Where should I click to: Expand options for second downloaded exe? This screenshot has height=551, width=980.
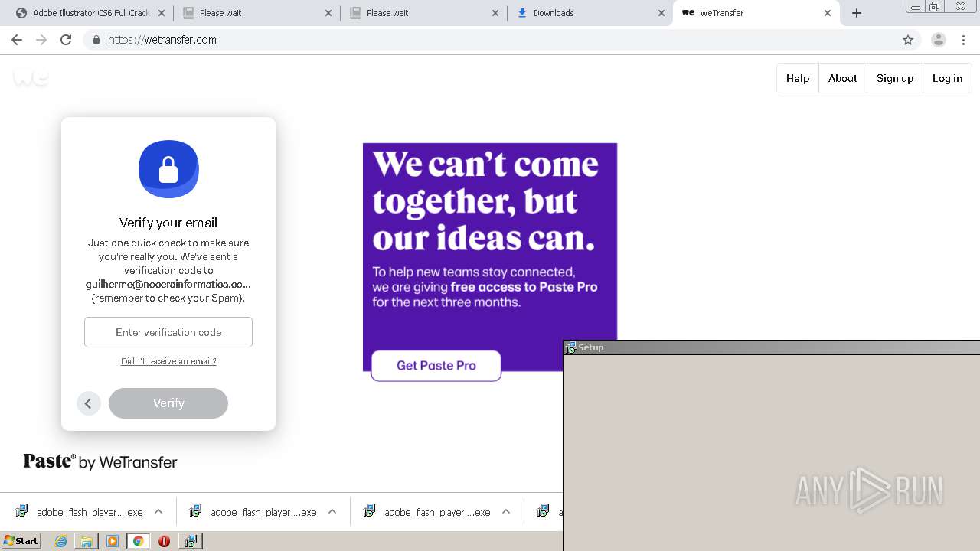(x=332, y=512)
